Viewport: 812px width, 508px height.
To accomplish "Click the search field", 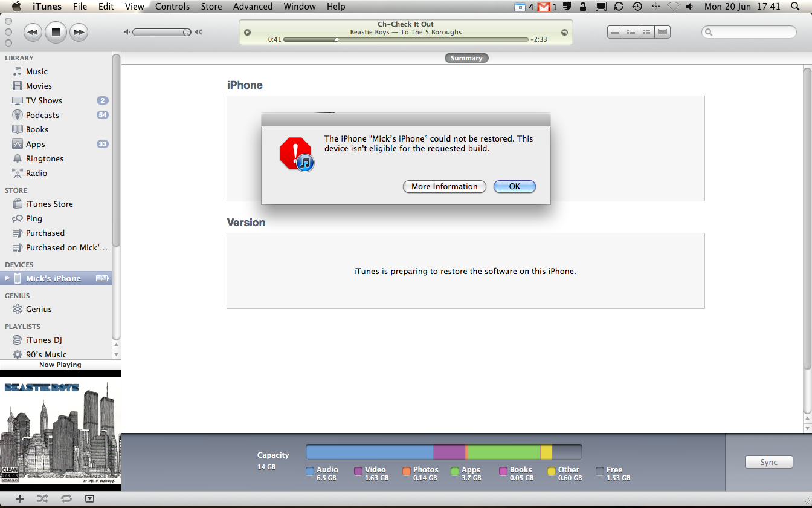I will click(x=749, y=32).
